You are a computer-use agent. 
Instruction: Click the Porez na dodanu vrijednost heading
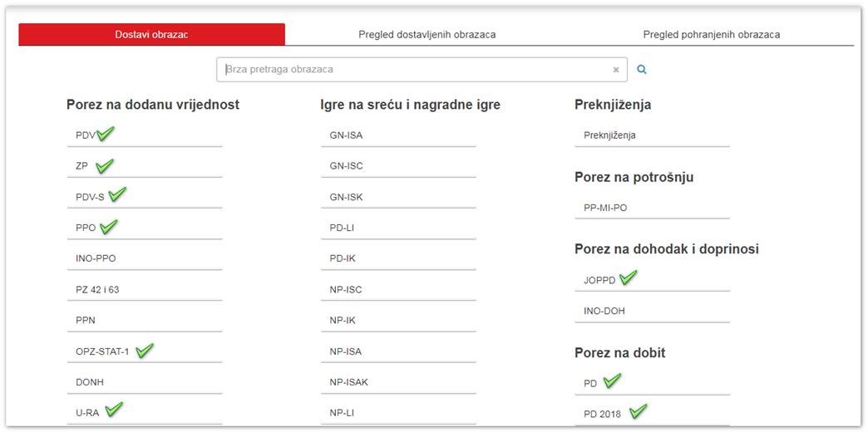pos(153,105)
